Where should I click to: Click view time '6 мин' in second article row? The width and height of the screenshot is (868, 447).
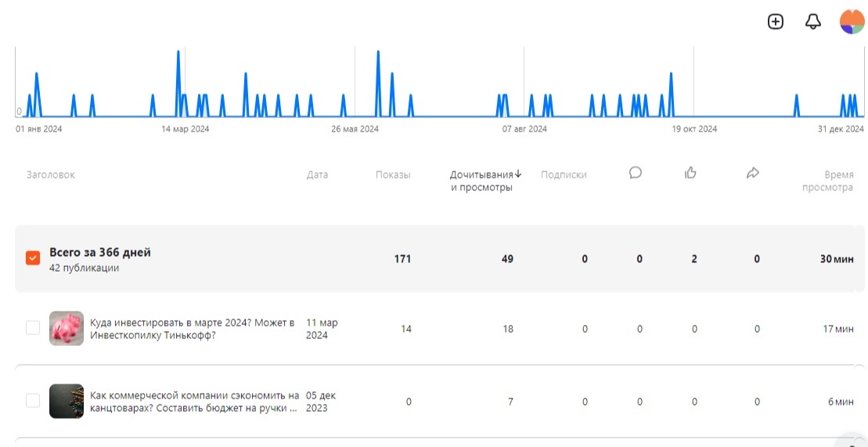click(841, 402)
